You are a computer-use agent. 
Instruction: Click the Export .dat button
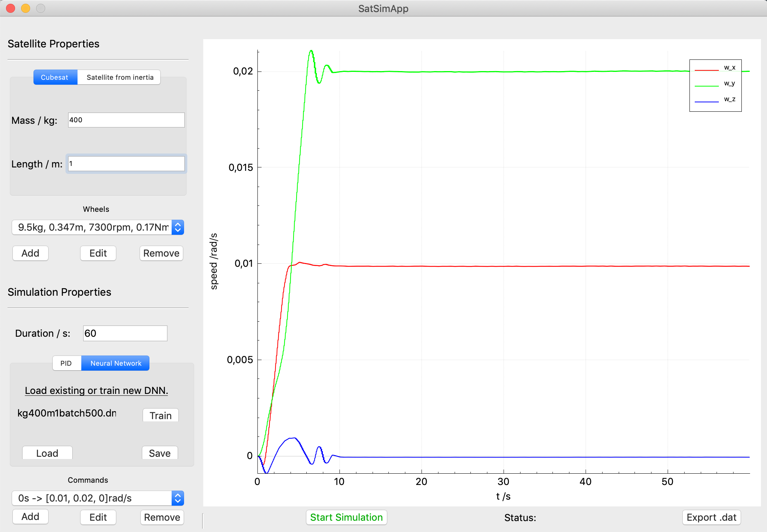point(711,517)
